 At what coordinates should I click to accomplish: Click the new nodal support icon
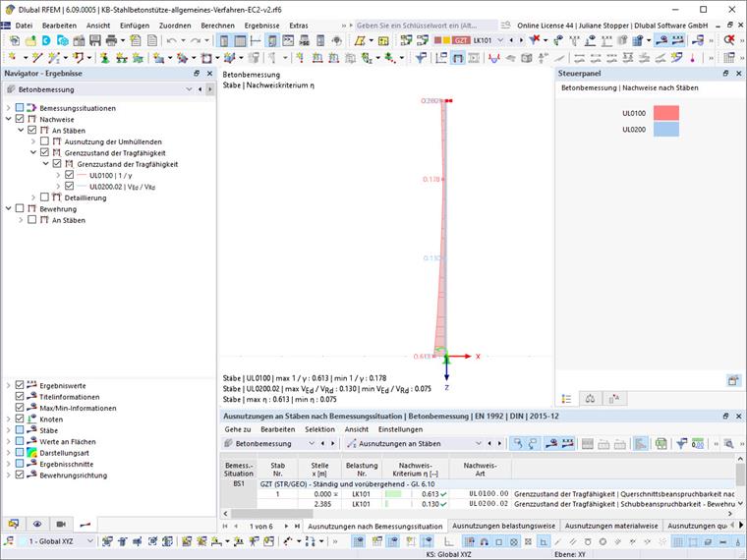pyautogui.click(x=104, y=58)
